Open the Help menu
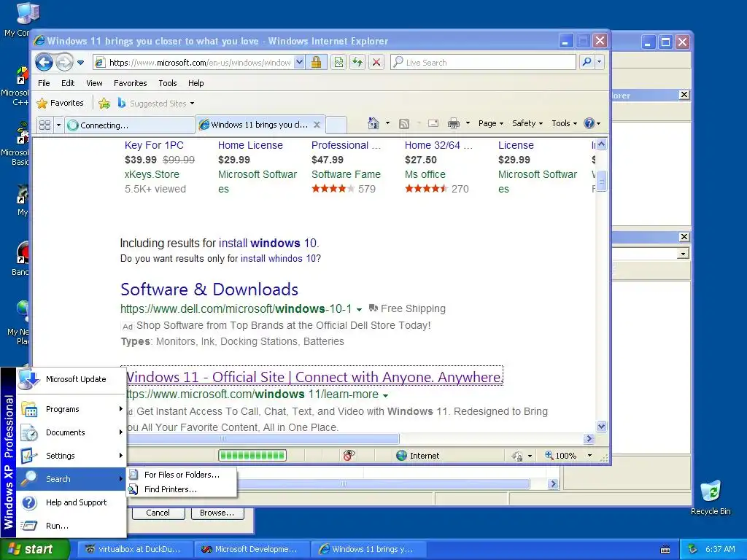The height and width of the screenshot is (560, 747). pos(196,83)
